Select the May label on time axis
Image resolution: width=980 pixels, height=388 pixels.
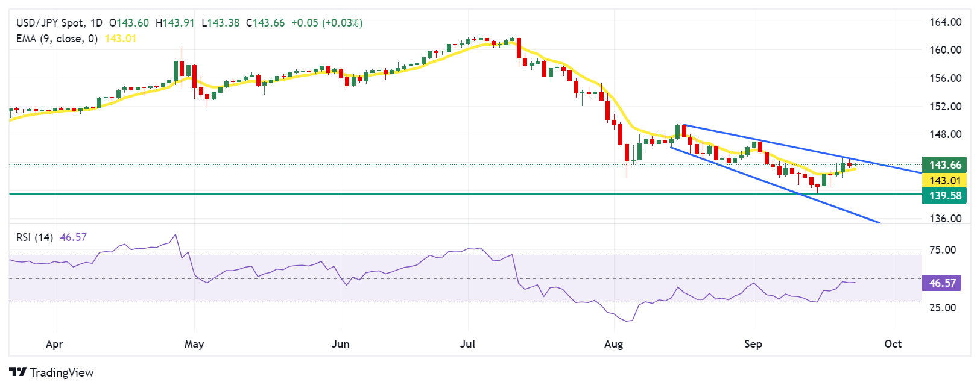(x=194, y=344)
